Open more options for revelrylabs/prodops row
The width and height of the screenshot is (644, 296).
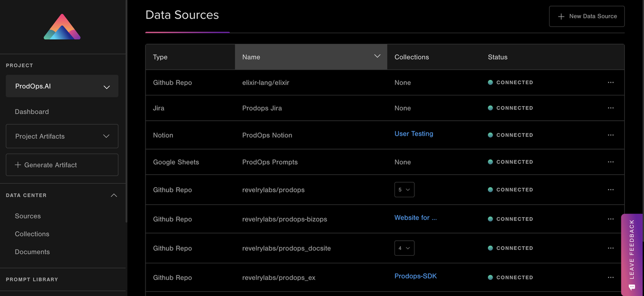tap(611, 190)
